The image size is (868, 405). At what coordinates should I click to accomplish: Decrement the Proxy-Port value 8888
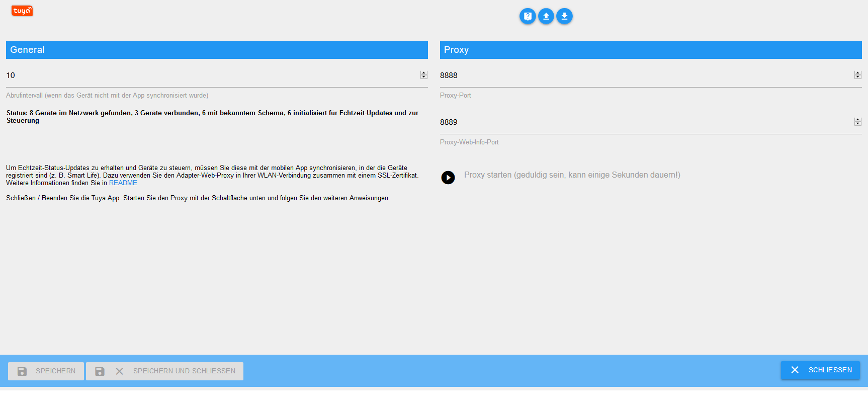click(x=858, y=77)
